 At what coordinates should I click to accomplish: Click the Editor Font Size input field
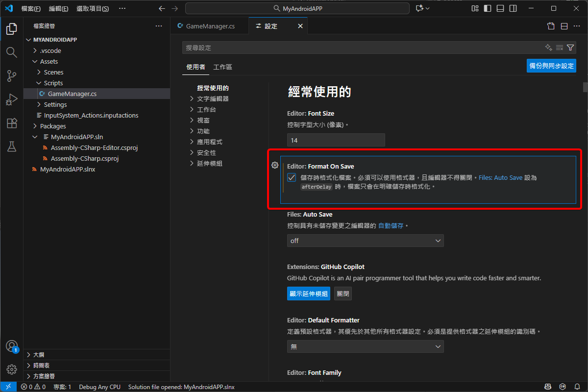[x=336, y=140]
